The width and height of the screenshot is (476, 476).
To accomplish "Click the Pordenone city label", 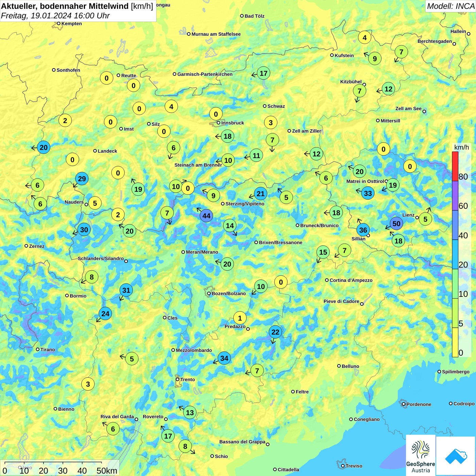I will coord(419,404).
